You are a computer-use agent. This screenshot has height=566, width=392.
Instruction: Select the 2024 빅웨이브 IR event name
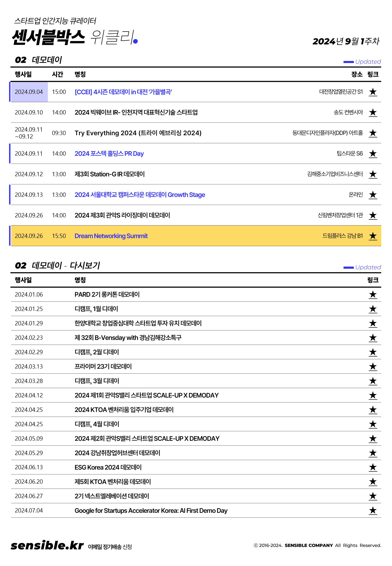[136, 112]
